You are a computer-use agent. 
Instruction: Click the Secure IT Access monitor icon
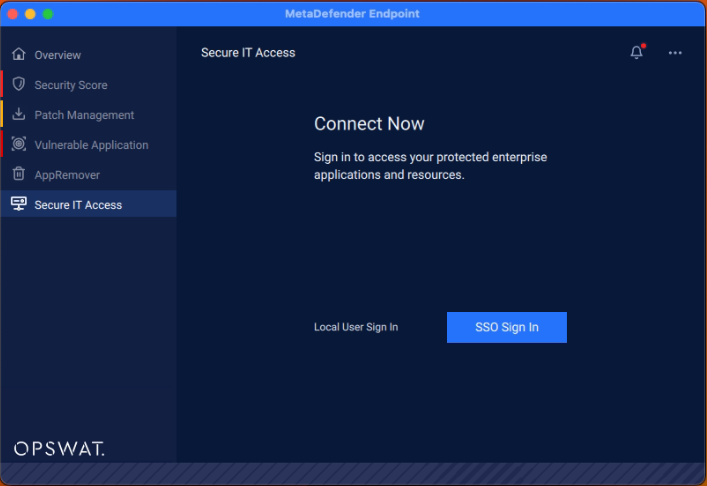[x=18, y=204]
